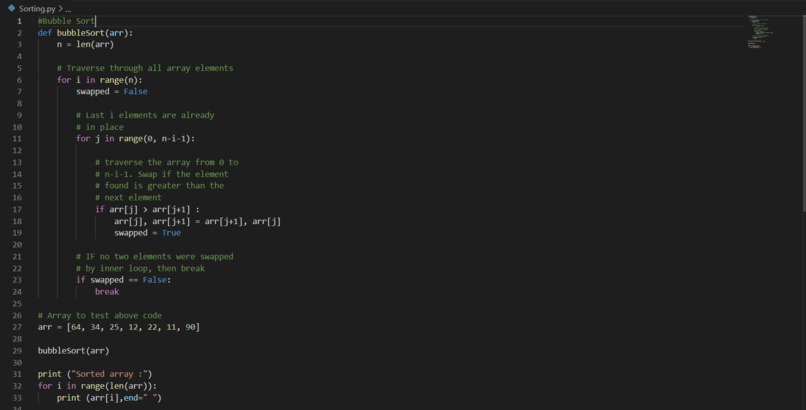Click 'print (arr[i],end=" ")' line
806x410 pixels.
point(109,398)
